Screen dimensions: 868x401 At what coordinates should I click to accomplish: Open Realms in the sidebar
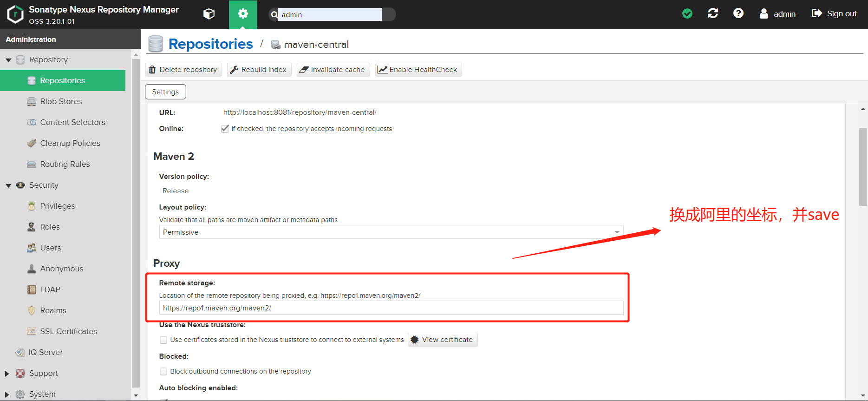coord(53,310)
